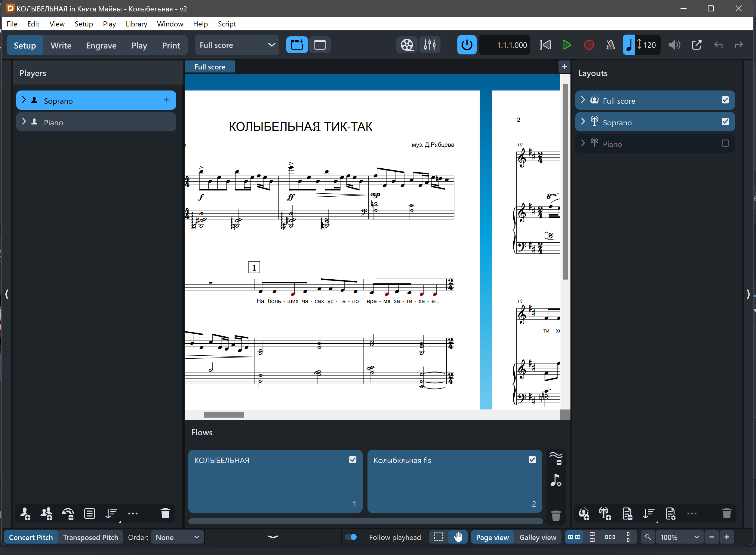Viewport: 756px width, 555px height.
Task: Switch to Galley view
Action: [x=538, y=537]
